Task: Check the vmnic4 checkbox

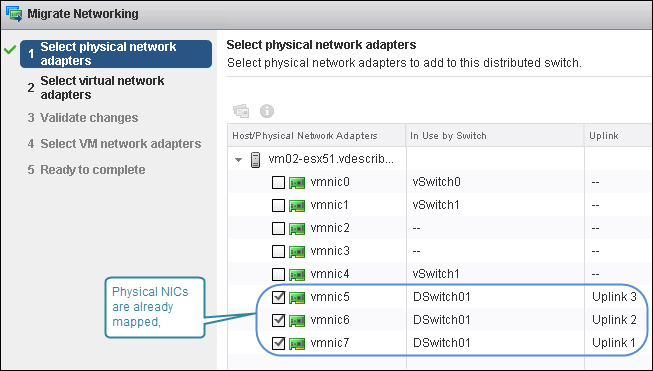Action: [x=278, y=274]
